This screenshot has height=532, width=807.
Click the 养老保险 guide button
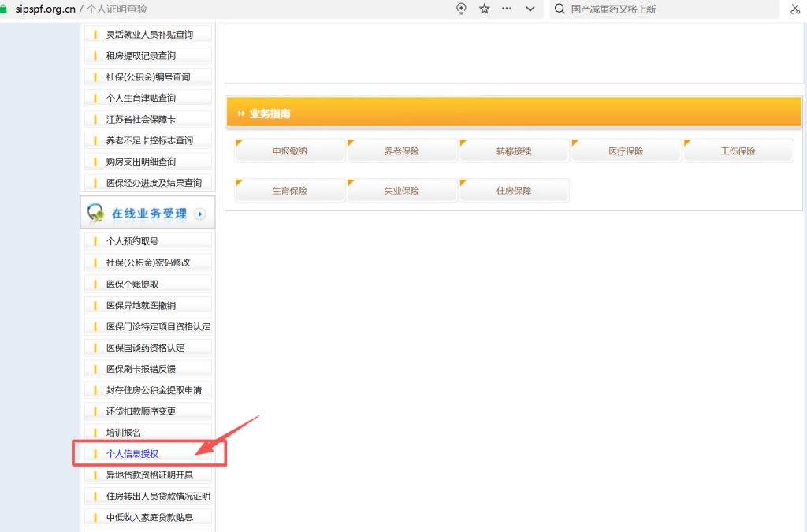pyautogui.click(x=402, y=151)
